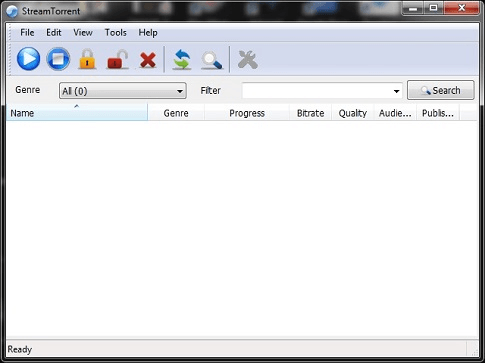Sort by the Quality column header

(x=353, y=113)
